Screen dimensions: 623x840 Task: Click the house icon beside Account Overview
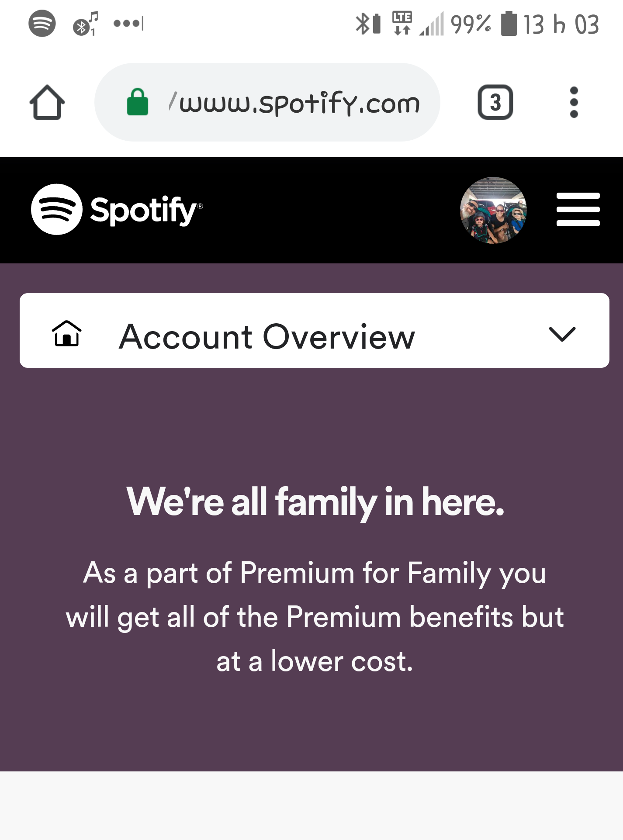pyautogui.click(x=67, y=333)
